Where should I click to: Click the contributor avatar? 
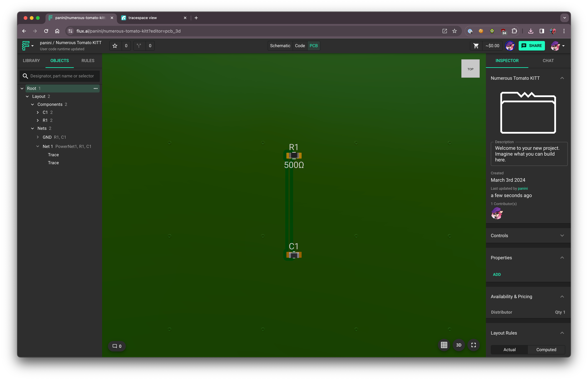[x=497, y=213]
